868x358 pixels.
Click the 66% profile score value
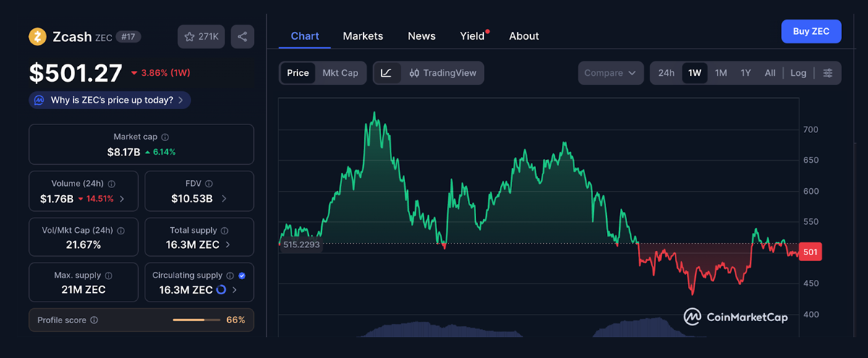[x=236, y=320]
